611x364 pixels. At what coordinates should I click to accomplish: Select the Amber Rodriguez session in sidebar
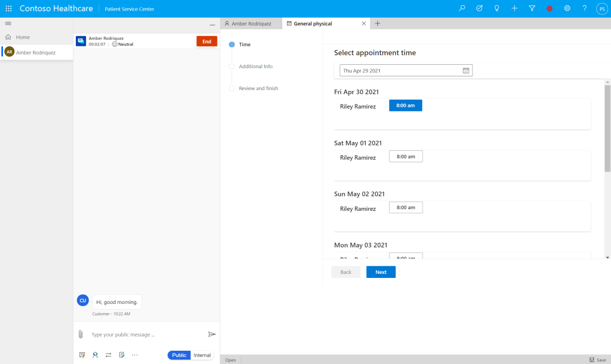point(37,52)
